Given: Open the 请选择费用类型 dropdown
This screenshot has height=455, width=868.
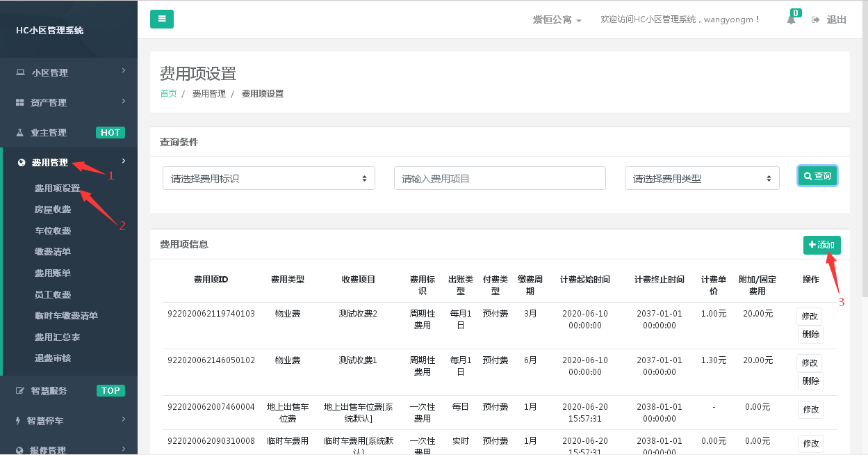Looking at the screenshot, I should [x=703, y=178].
